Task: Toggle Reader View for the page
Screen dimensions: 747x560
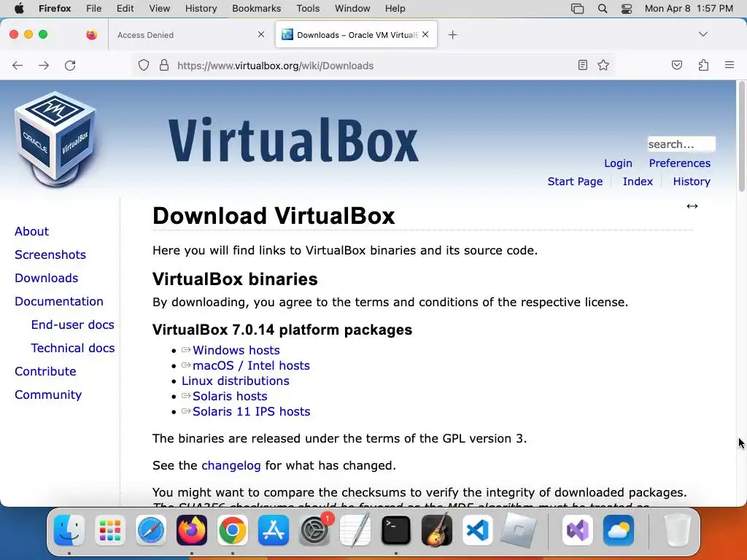Action: (x=583, y=65)
